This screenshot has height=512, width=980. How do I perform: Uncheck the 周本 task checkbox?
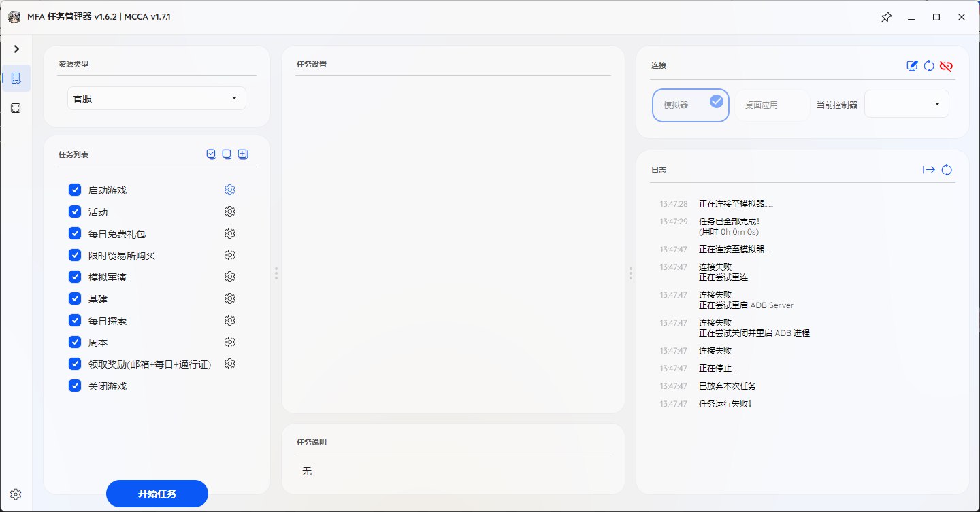(75, 342)
